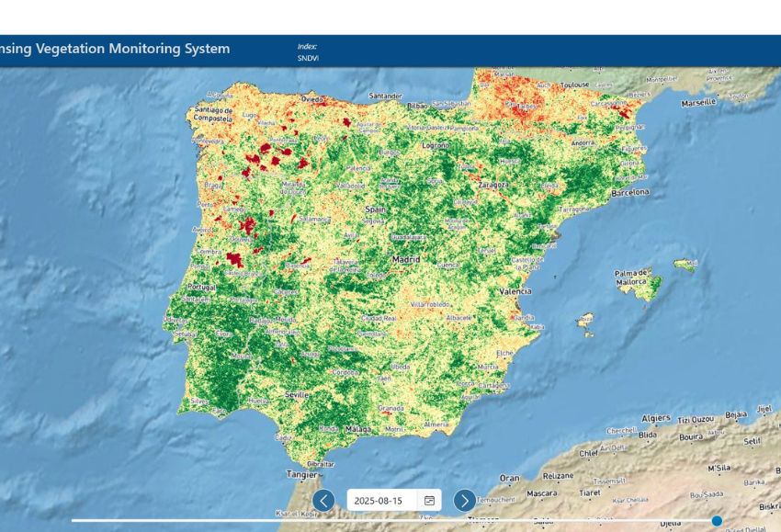Click the Tizi Ouzou map label
The width and height of the screenshot is (781, 532).
(x=696, y=421)
